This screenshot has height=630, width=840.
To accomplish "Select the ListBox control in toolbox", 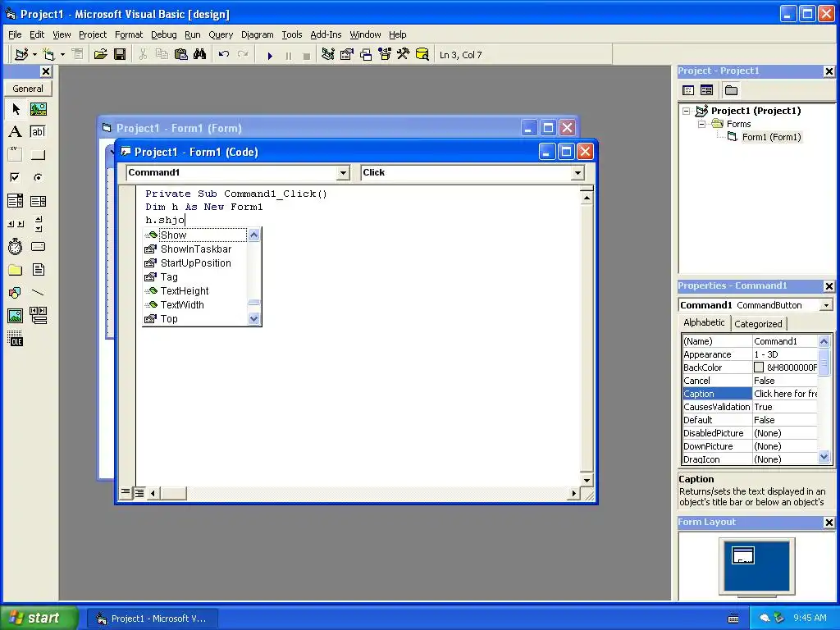I will click(38, 201).
